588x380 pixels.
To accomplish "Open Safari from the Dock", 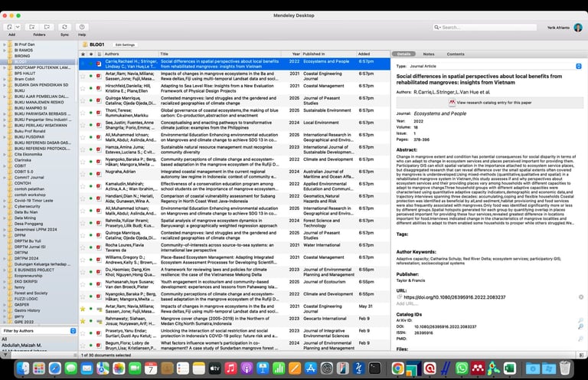I will point(55,369).
